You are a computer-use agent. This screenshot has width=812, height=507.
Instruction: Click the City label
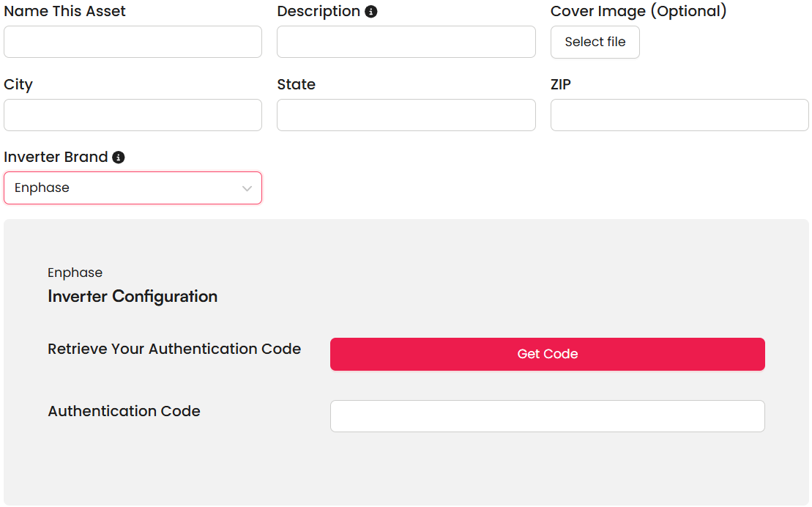point(18,84)
